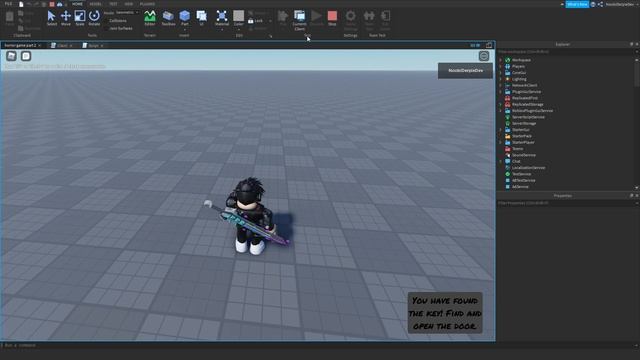Screen dimensions: 640x360
Task: Switch to the TEST ribbon tab
Action: click(113, 4)
